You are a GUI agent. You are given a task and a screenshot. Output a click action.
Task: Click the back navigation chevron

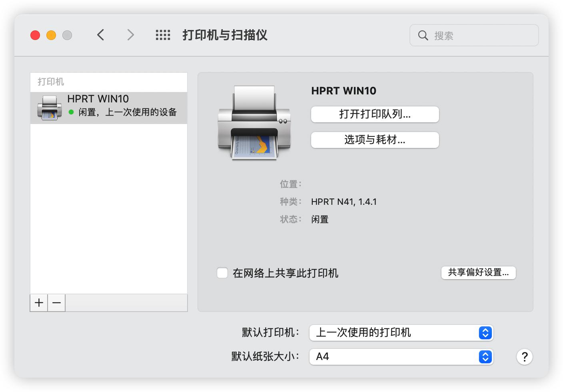coord(100,35)
